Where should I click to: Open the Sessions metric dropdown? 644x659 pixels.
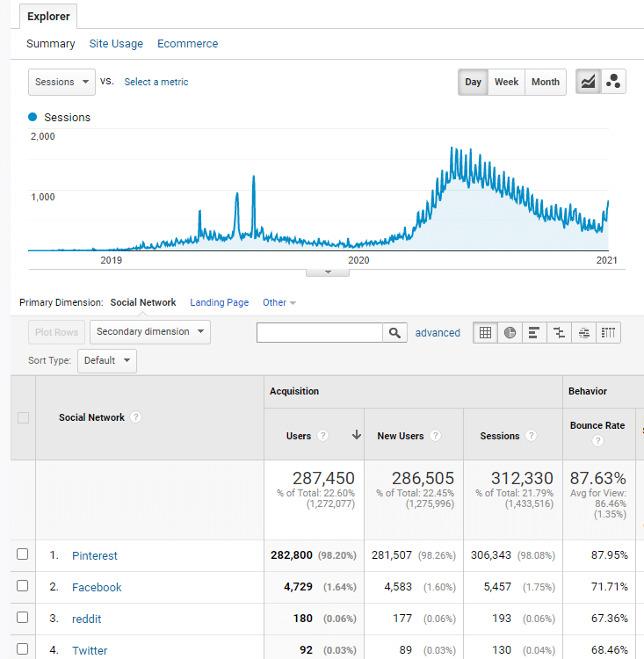[x=62, y=82]
